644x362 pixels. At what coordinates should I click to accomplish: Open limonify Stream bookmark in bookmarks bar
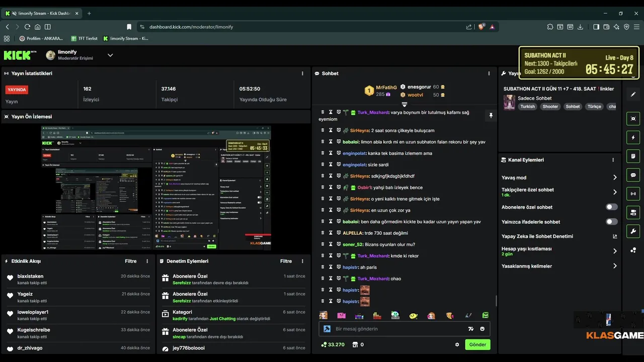tap(126, 38)
